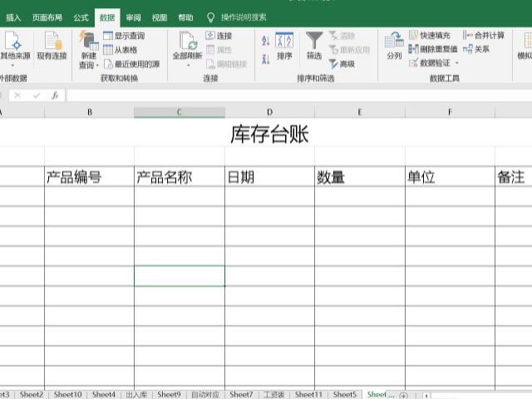Select the 产品名称 header cell
Image resolution: width=532 pixels, height=399 pixels.
pos(180,176)
